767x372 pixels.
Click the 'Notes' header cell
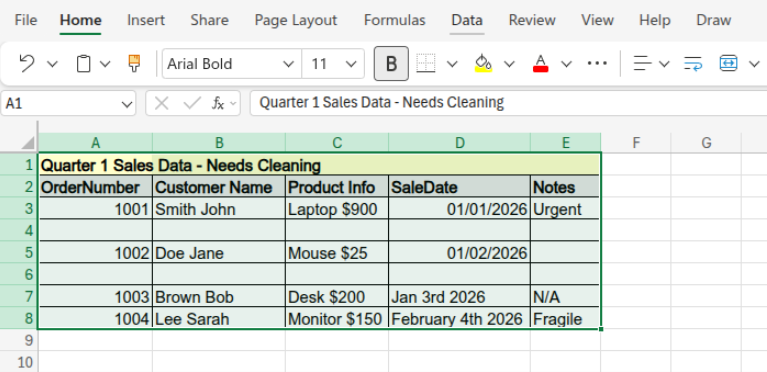coord(565,187)
